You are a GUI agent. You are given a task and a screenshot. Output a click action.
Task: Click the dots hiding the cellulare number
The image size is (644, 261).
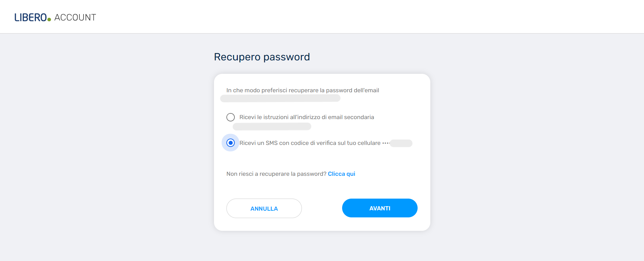(386, 143)
